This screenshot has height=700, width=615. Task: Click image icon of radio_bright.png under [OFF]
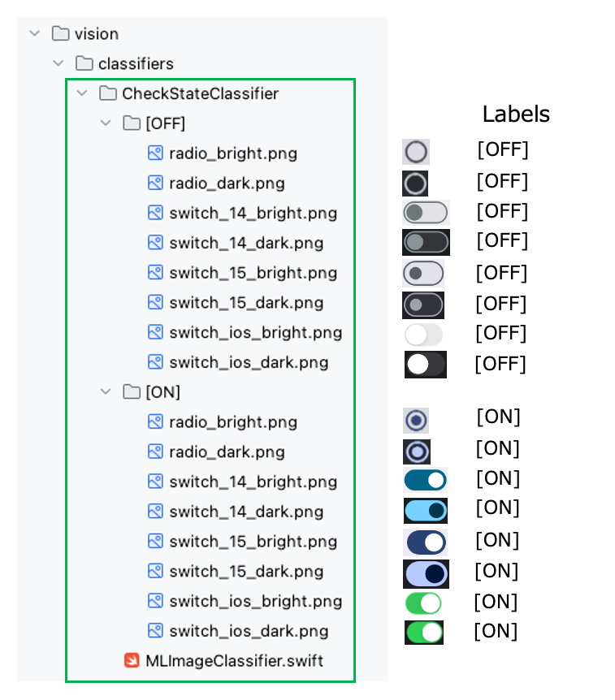(x=155, y=153)
